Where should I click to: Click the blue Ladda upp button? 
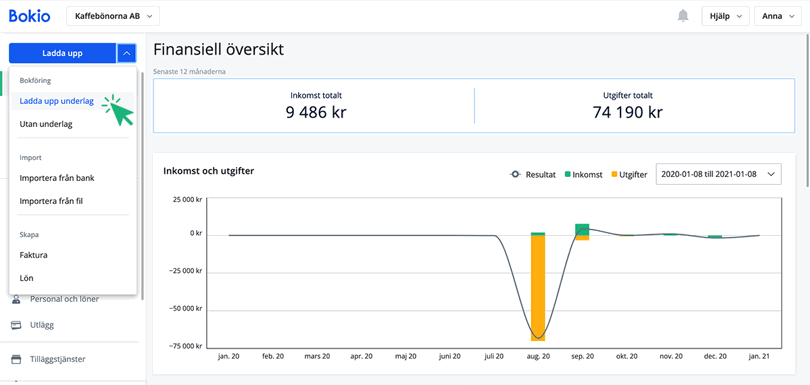(x=63, y=53)
